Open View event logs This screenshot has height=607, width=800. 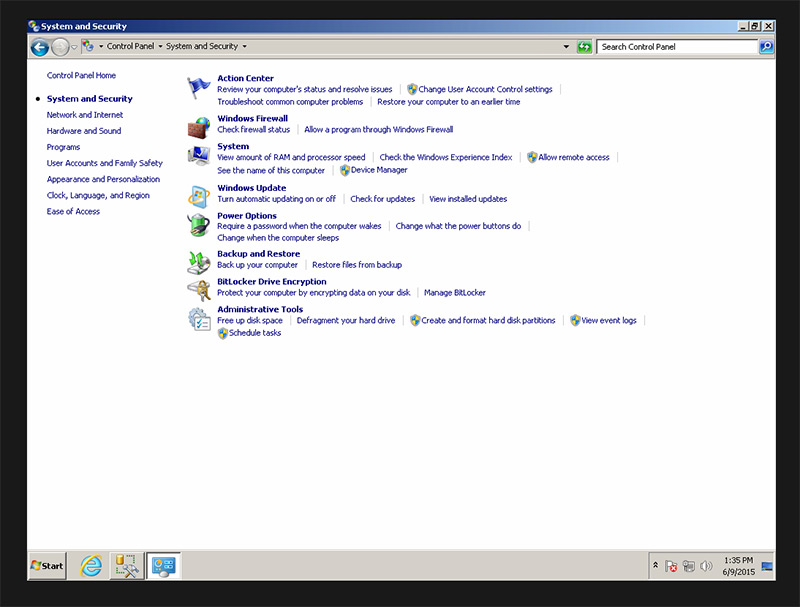pyautogui.click(x=609, y=320)
